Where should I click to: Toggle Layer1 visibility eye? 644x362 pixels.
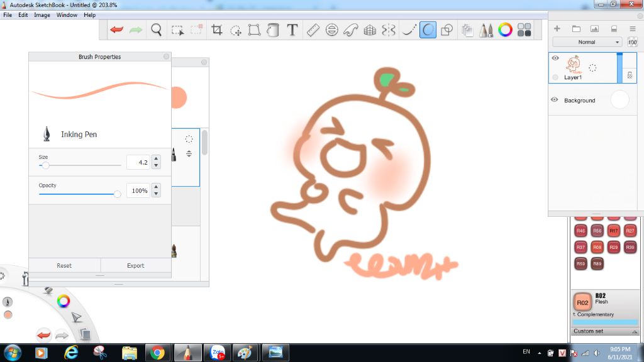click(x=555, y=58)
